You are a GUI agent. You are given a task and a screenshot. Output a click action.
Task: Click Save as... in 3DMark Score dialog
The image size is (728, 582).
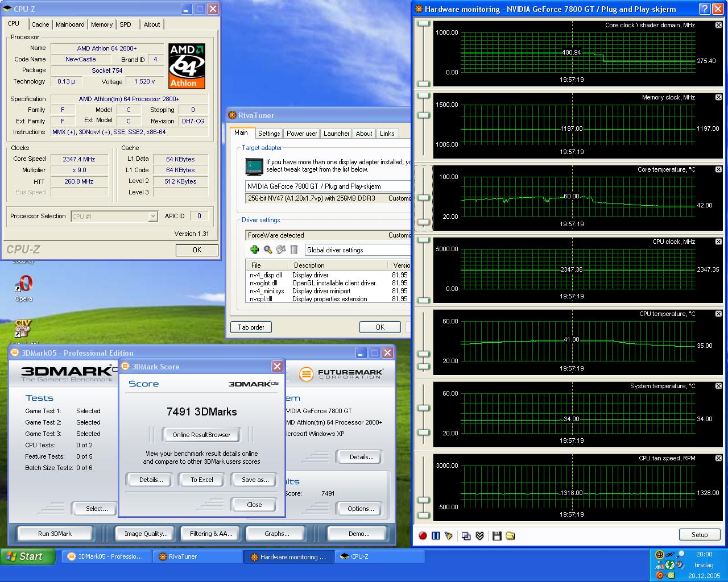[255, 480]
